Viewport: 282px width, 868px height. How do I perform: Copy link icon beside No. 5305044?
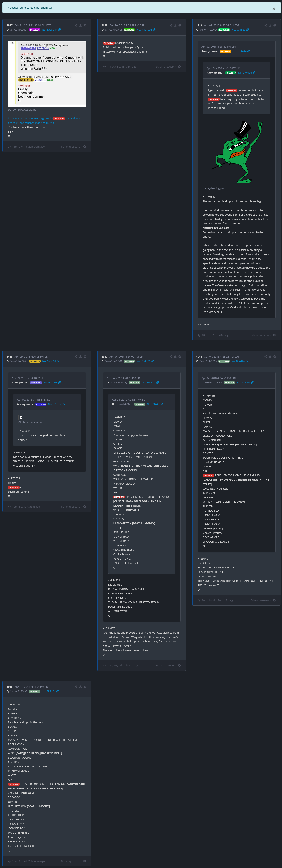(x=59, y=30)
